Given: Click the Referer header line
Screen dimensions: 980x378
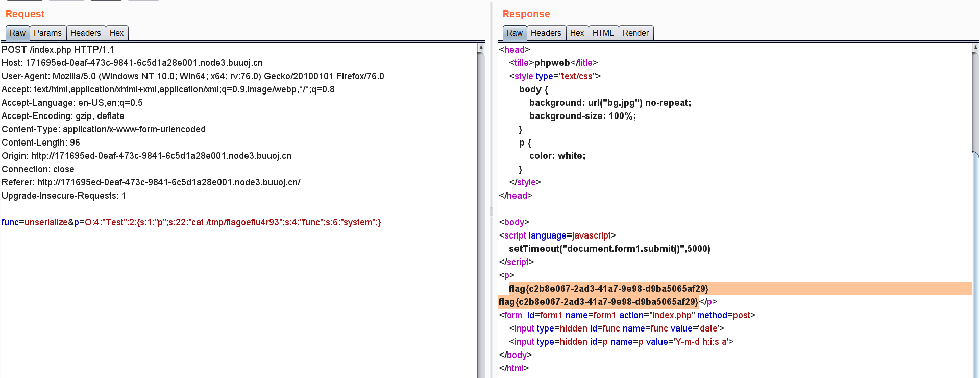Looking at the screenshot, I should tap(151, 182).
